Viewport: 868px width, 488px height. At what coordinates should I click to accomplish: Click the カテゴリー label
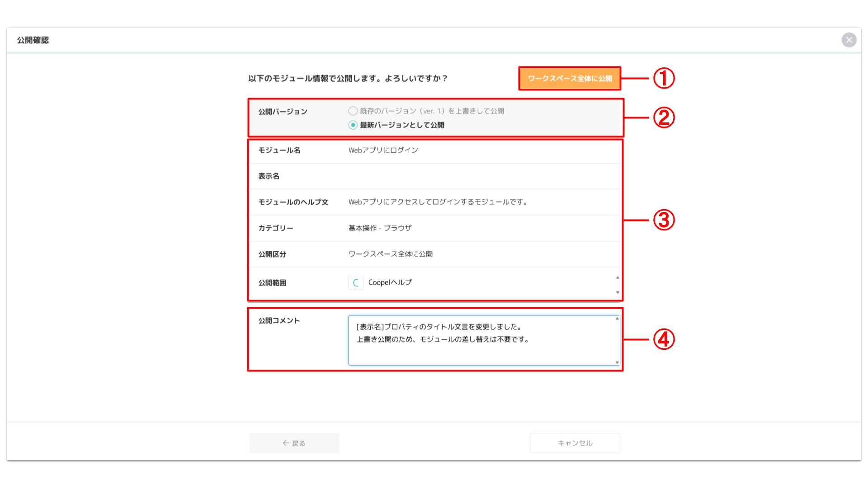(x=276, y=228)
